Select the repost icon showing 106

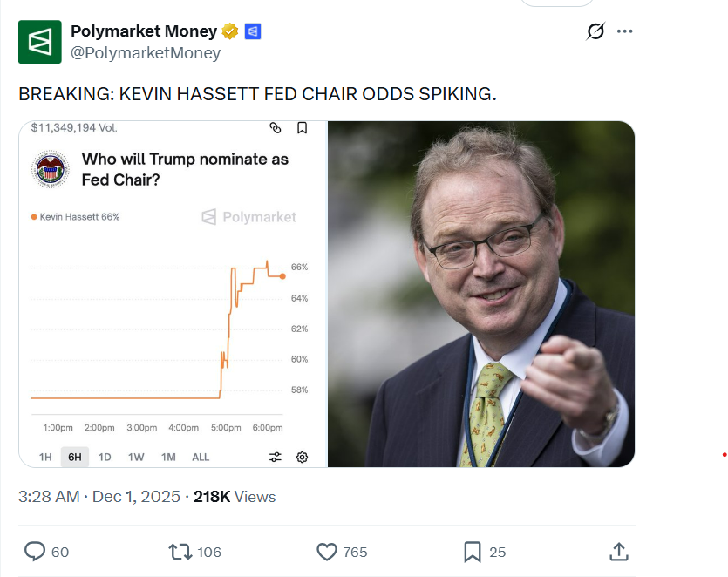pos(180,552)
